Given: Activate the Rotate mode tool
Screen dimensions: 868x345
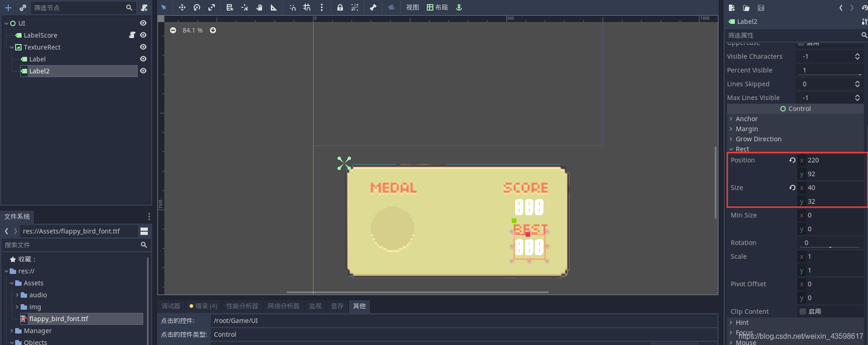Looking at the screenshot, I should coord(197,7).
